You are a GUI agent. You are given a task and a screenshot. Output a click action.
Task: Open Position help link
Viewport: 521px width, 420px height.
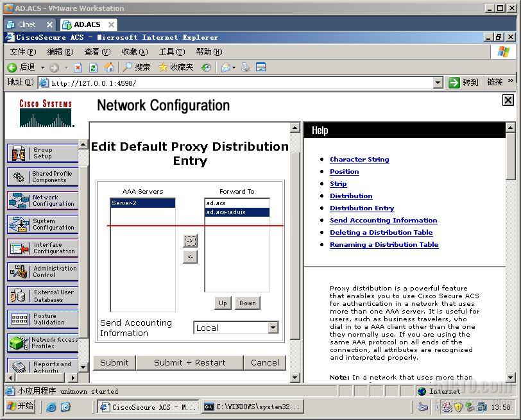click(x=344, y=172)
